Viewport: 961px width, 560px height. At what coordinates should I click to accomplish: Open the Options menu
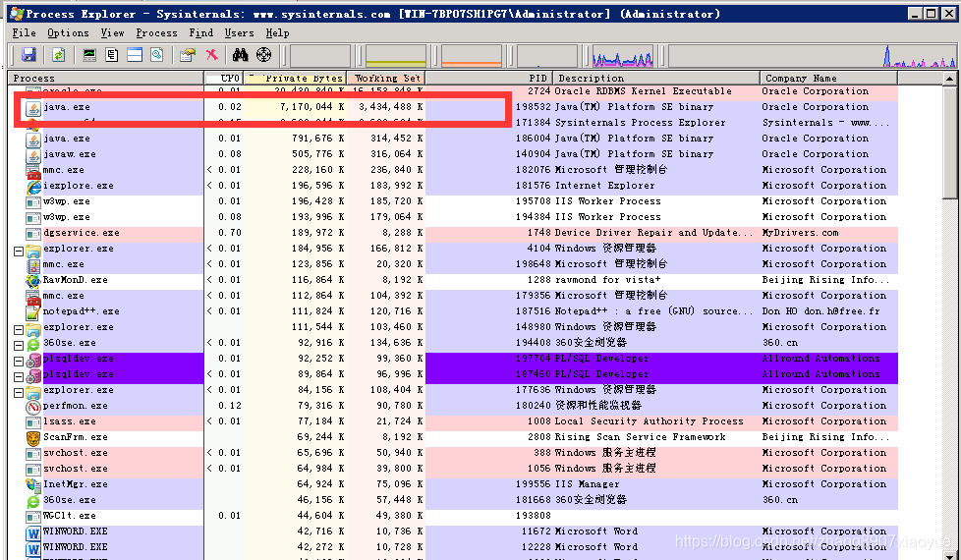68,33
